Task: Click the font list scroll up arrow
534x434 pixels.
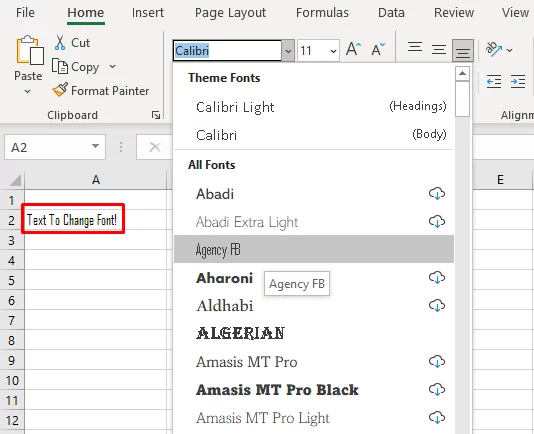Action: pyautogui.click(x=462, y=74)
